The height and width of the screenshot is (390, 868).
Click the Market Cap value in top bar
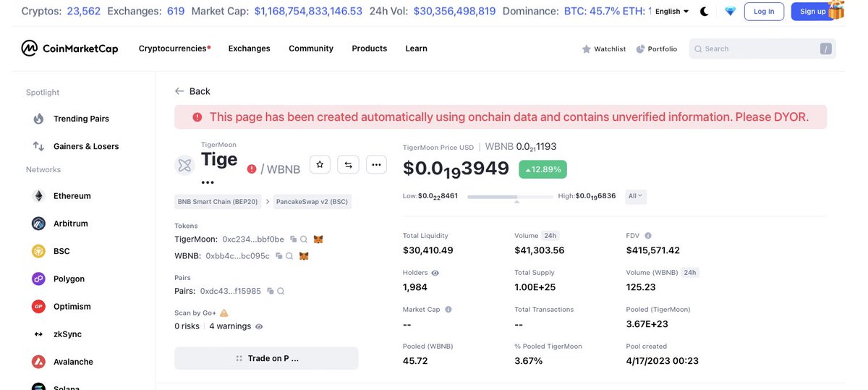308,12
